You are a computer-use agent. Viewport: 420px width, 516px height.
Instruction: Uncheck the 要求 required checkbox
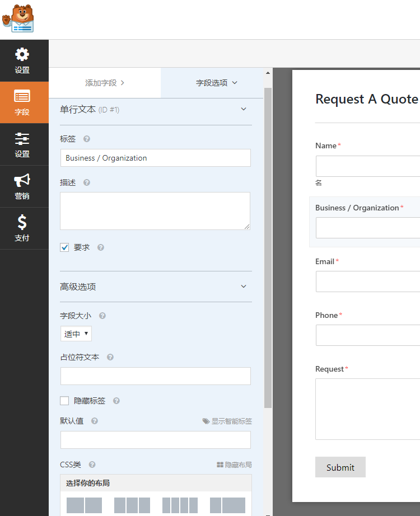coord(64,247)
